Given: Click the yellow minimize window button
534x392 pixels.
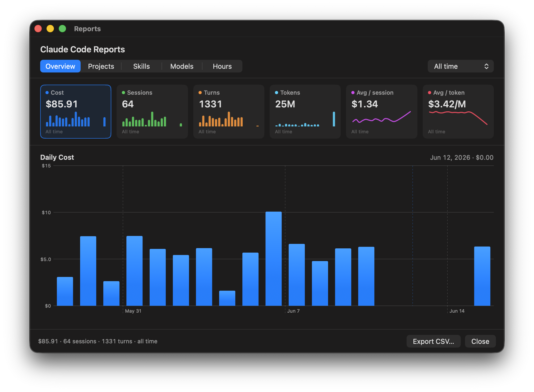Looking at the screenshot, I should pos(50,29).
